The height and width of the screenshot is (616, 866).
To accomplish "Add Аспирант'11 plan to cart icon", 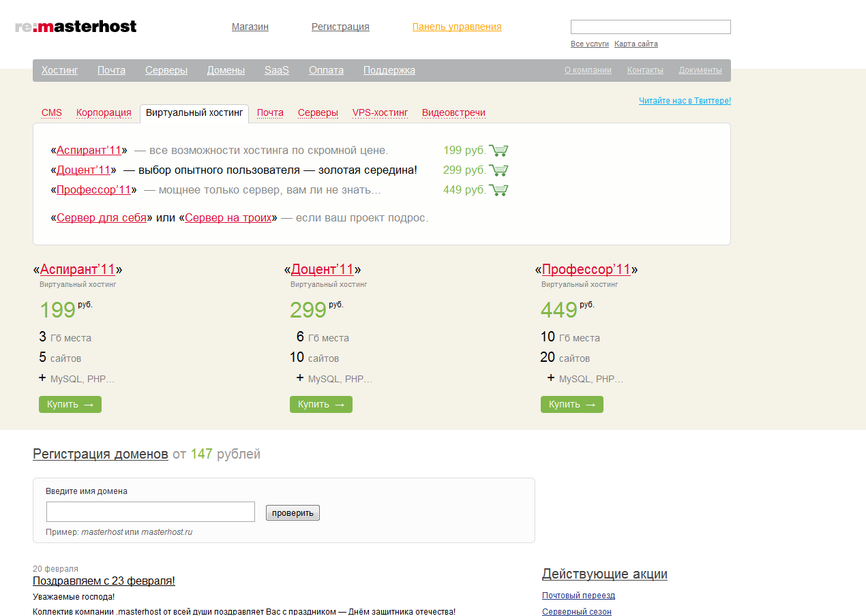I will (498, 151).
